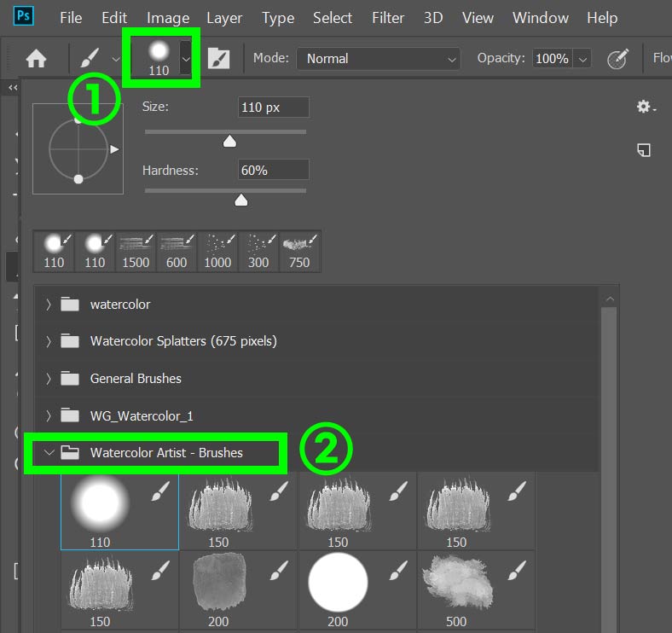
Task: Open the Window menu
Action: point(541,18)
